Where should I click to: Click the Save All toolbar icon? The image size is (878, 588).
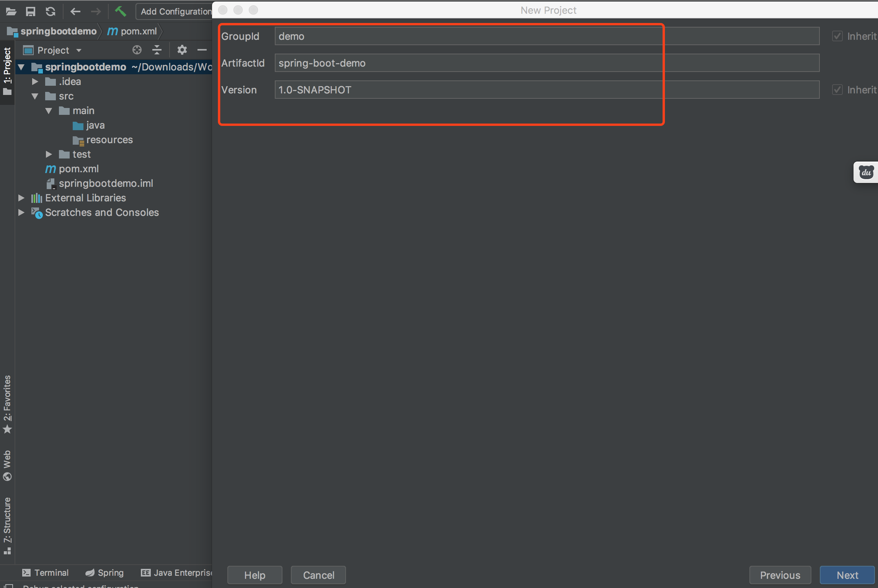(31, 11)
